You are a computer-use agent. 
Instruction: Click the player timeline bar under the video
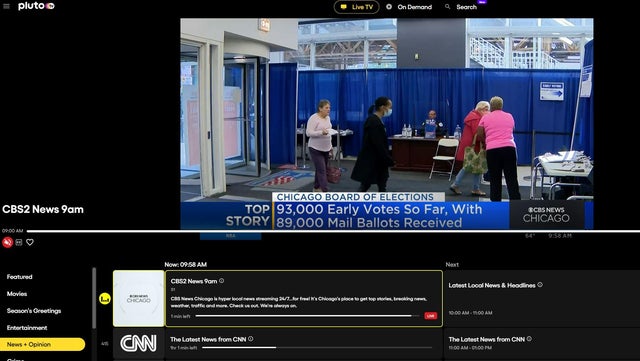pyautogui.click(x=333, y=231)
